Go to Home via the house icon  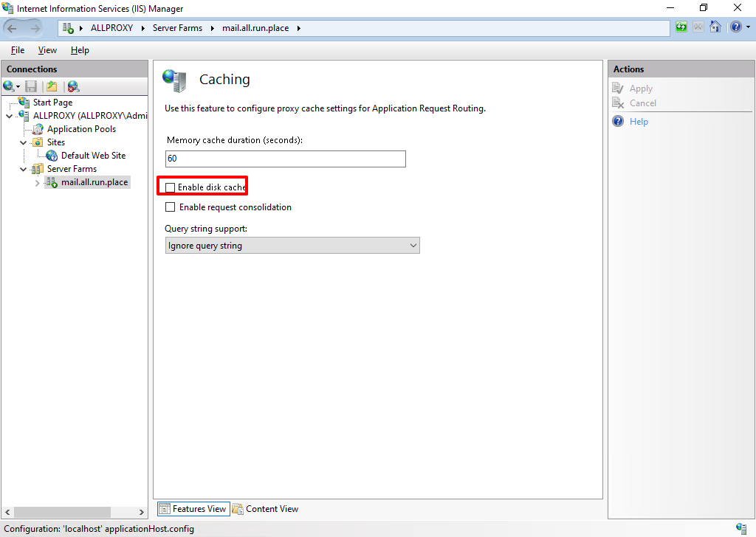coord(715,27)
